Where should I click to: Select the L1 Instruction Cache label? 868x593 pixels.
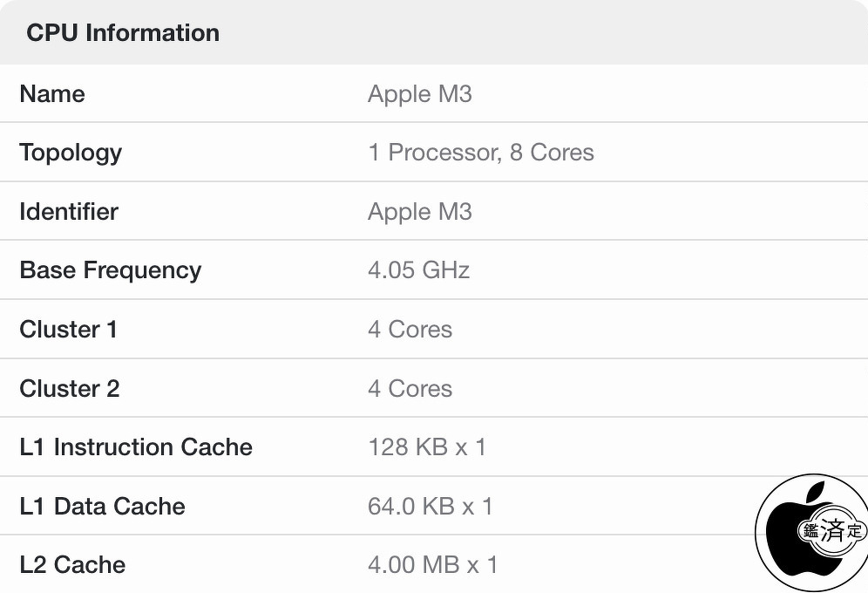pos(136,447)
